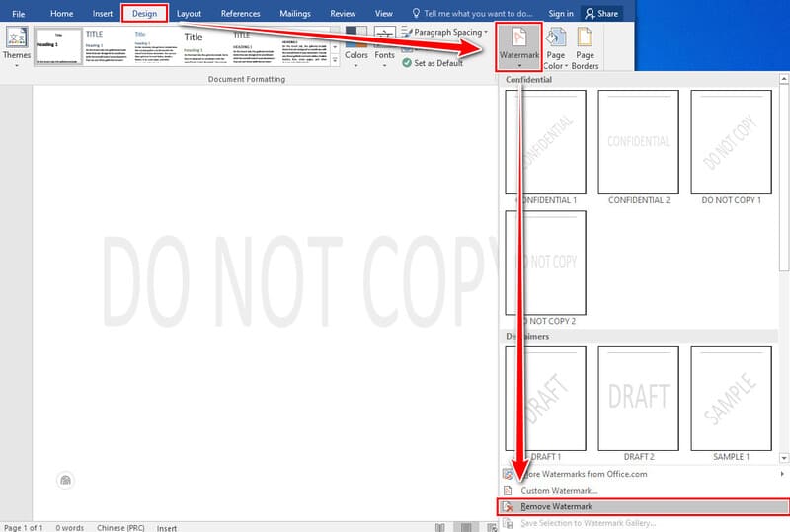Choose DO NOT COPY 2 watermark thumbnail
This screenshot has width=790, height=532.
click(x=546, y=263)
